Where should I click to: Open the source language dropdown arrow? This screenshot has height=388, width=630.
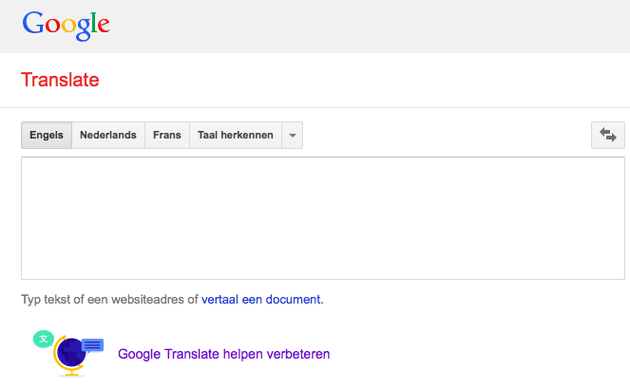coord(292,135)
